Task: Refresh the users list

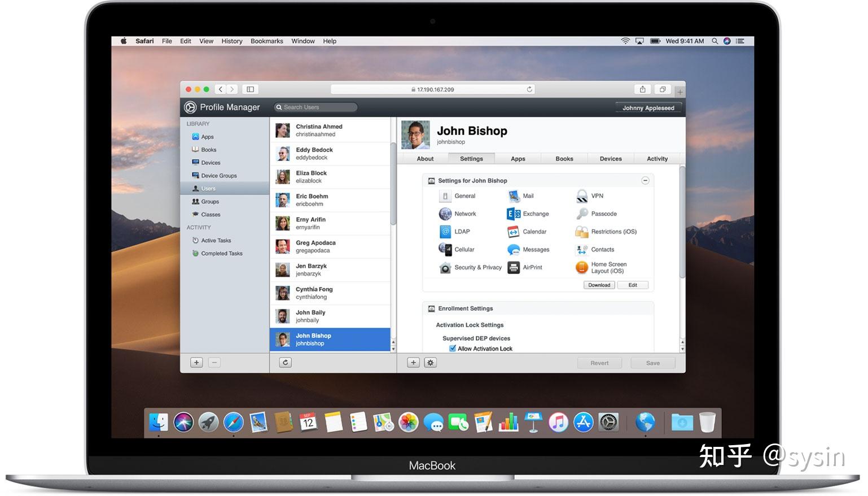Action: (x=286, y=363)
